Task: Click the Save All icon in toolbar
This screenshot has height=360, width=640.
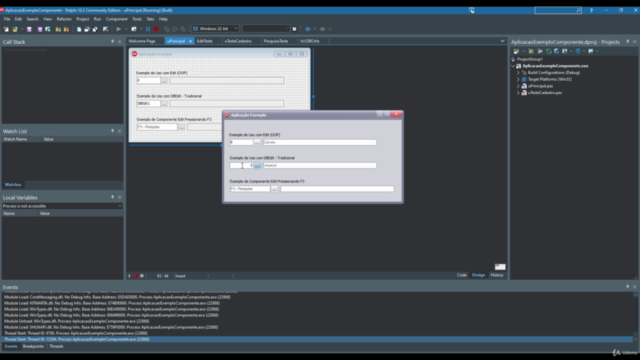Action: 40,29
